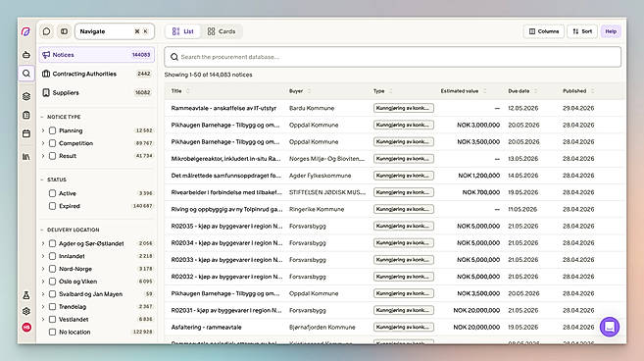Select the NOK 1,200,000 value cell
The image size is (644, 361).
[x=479, y=176]
